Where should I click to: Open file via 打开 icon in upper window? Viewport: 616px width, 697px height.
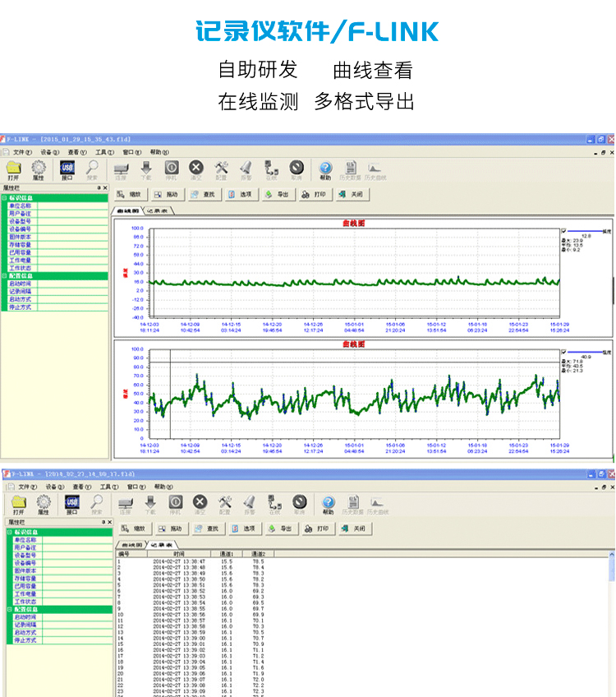(x=14, y=170)
